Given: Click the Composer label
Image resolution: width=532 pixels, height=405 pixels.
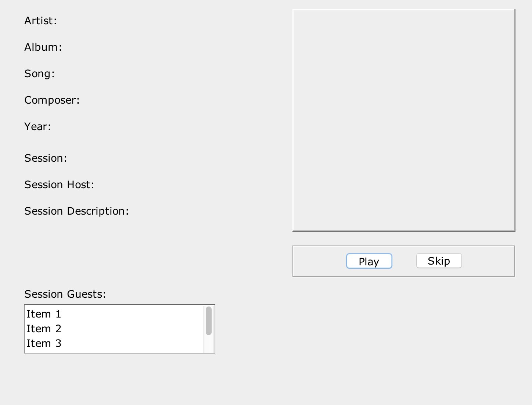Looking at the screenshot, I should tap(52, 100).
